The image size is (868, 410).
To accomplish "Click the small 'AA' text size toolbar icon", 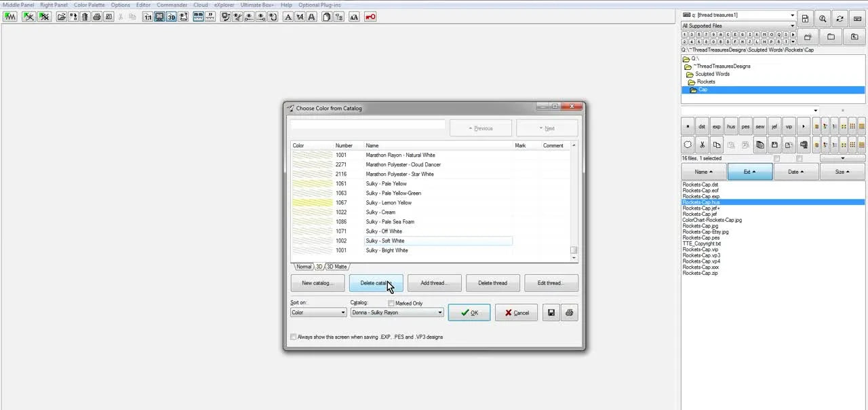I will click(x=354, y=16).
